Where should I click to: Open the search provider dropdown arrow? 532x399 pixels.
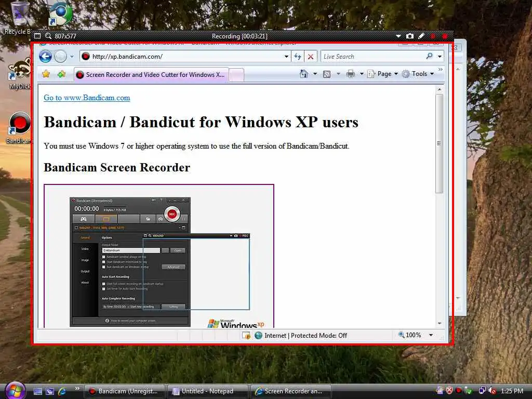click(440, 56)
